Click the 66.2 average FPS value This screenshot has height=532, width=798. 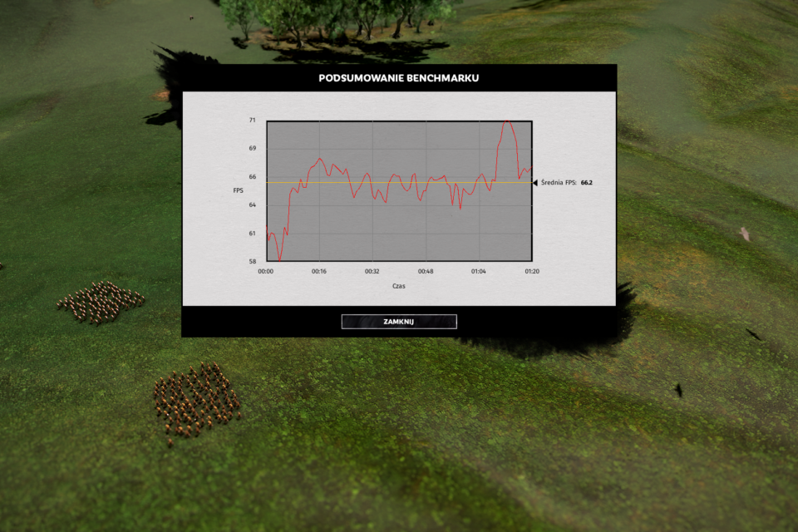pos(587,183)
